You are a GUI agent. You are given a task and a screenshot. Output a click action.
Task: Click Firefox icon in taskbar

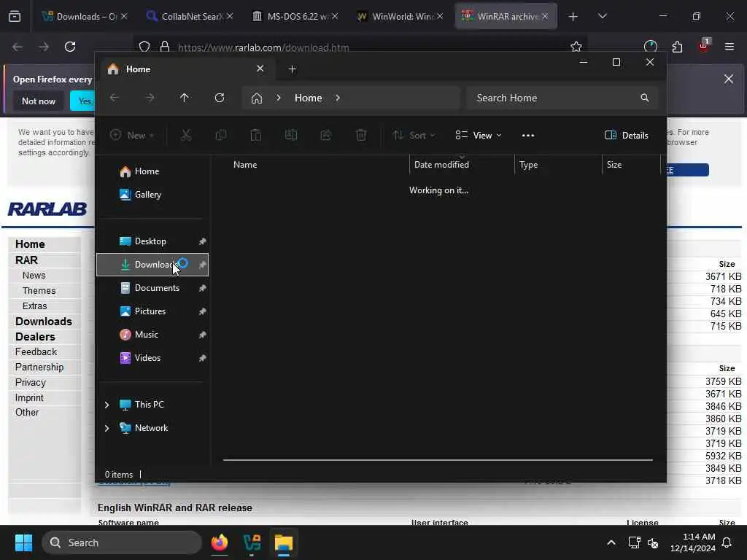pos(220,542)
